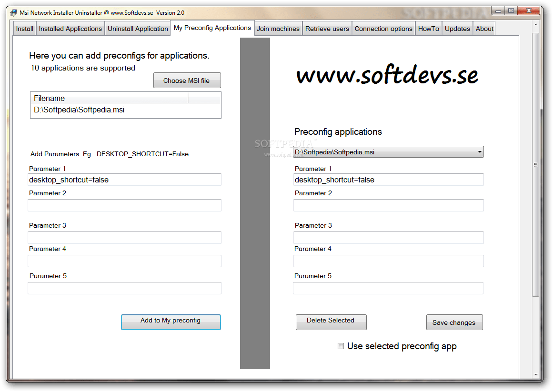Viewport: 553px width, 392px height.
Task: Open the HowTo tab
Action: pyautogui.click(x=429, y=29)
